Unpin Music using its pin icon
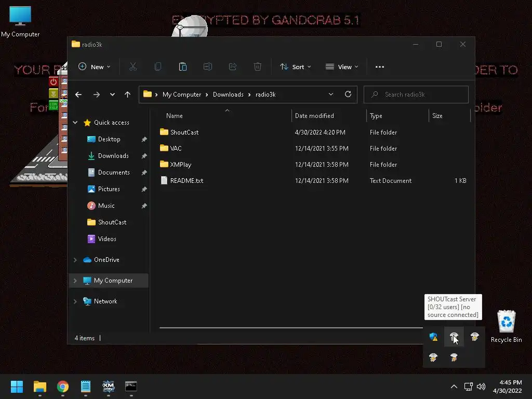Image resolution: width=532 pixels, height=399 pixels. 144,206
